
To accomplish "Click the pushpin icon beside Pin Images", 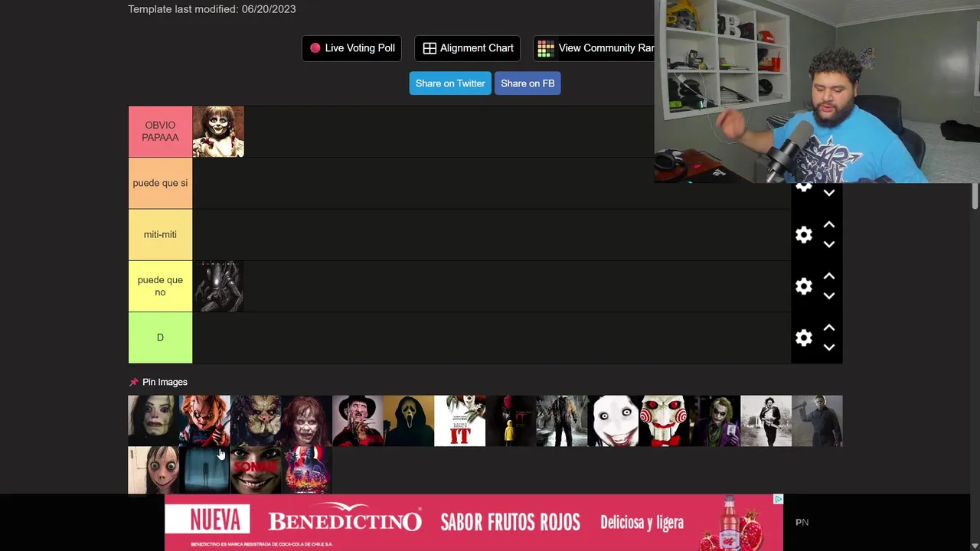I will tap(134, 382).
